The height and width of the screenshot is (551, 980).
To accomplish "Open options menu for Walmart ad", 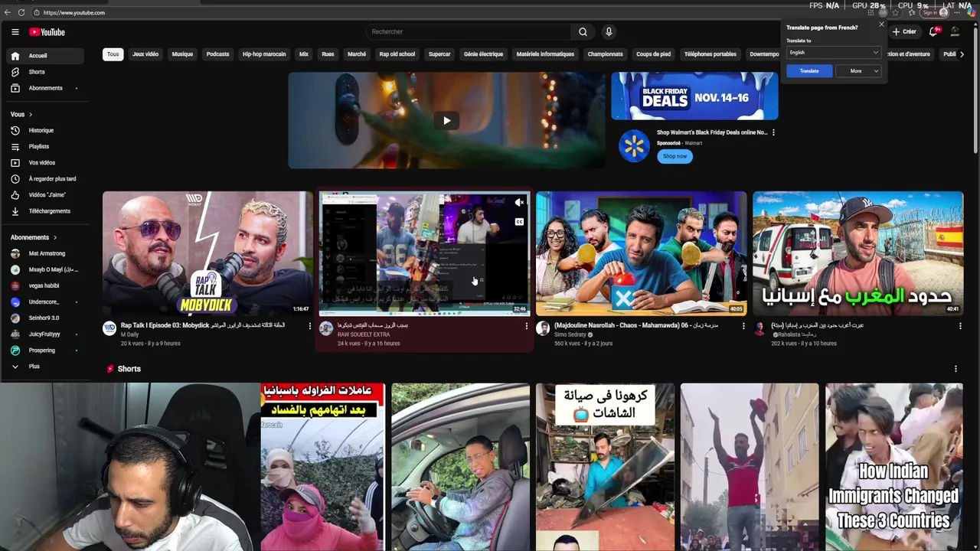I will pyautogui.click(x=773, y=132).
